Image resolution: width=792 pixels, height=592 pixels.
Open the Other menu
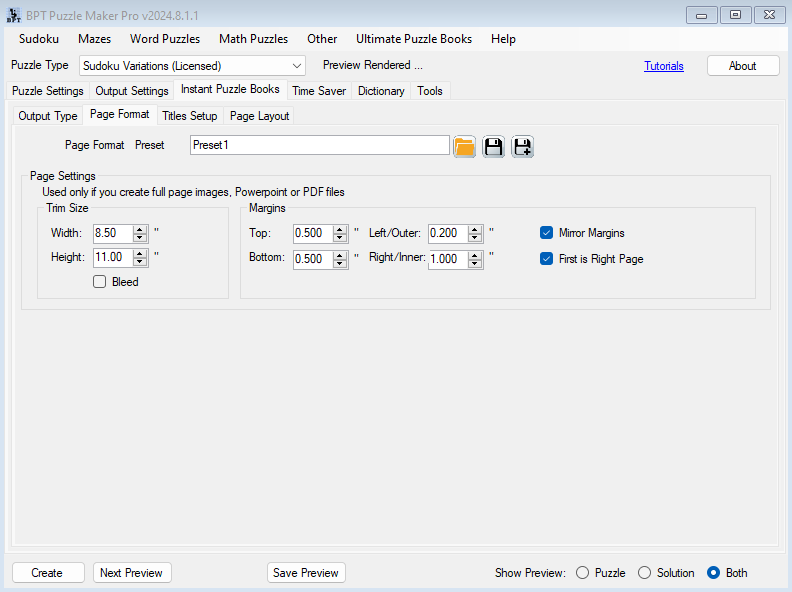click(322, 39)
